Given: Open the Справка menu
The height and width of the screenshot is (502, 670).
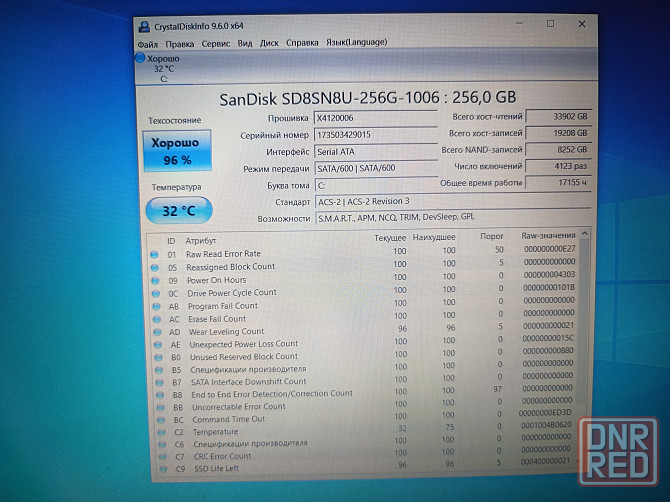Looking at the screenshot, I should [x=302, y=43].
